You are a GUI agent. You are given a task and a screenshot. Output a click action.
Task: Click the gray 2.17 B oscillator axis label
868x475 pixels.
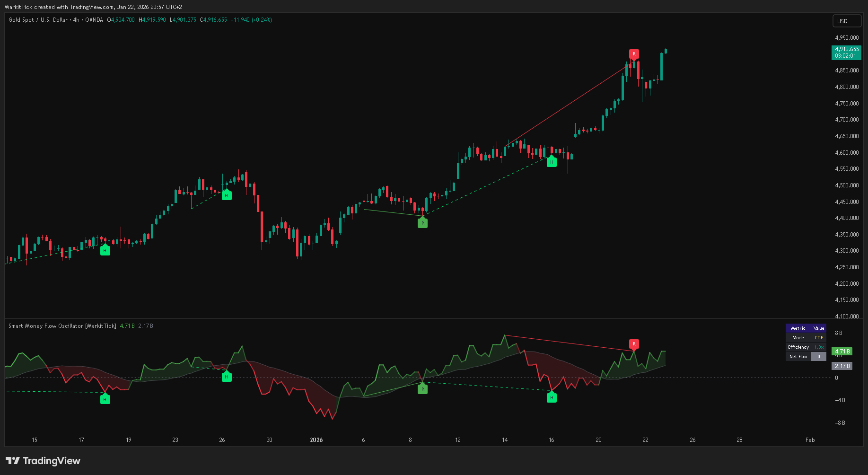842,366
